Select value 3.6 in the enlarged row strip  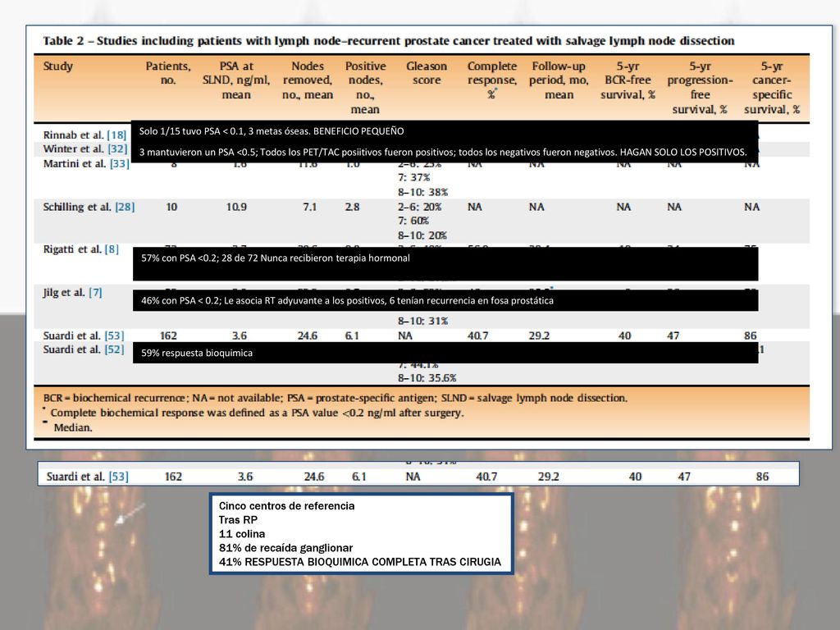(245, 477)
